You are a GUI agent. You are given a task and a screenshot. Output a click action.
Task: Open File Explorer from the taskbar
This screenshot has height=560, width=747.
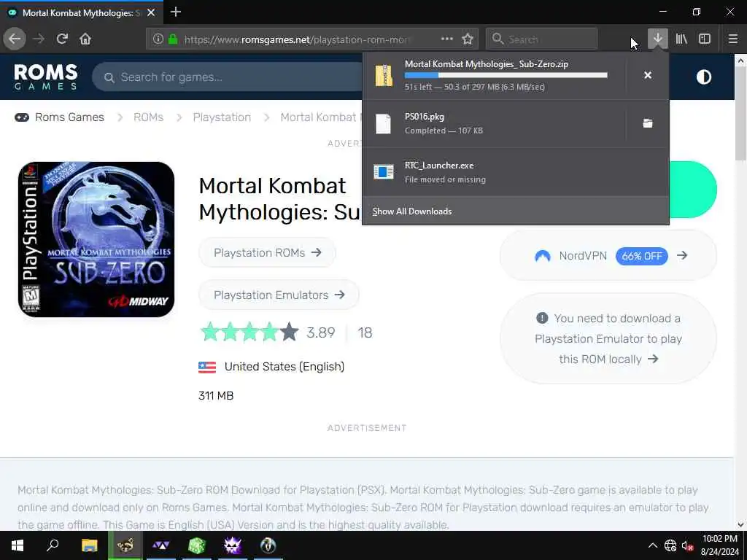tap(89, 545)
